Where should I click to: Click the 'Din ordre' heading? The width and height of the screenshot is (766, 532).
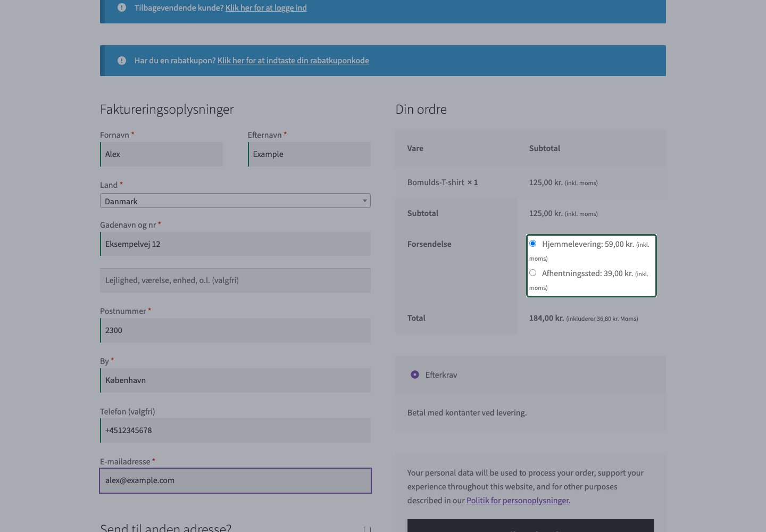421,110
